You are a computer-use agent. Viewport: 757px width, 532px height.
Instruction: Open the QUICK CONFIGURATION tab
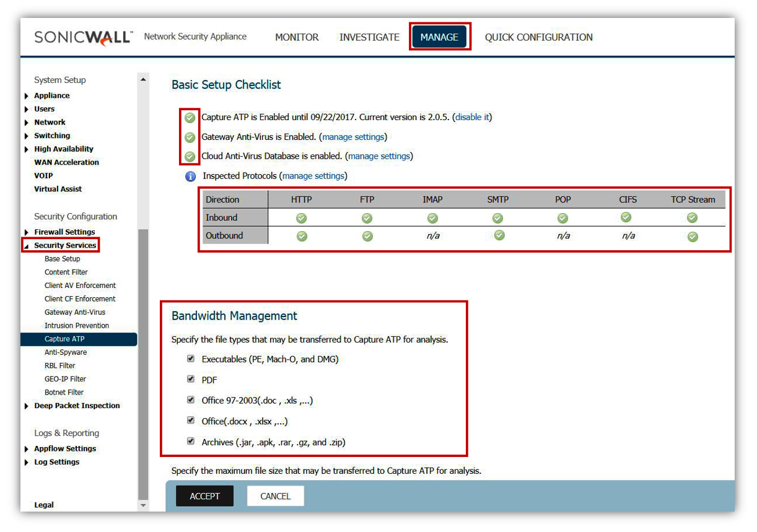[x=538, y=37]
